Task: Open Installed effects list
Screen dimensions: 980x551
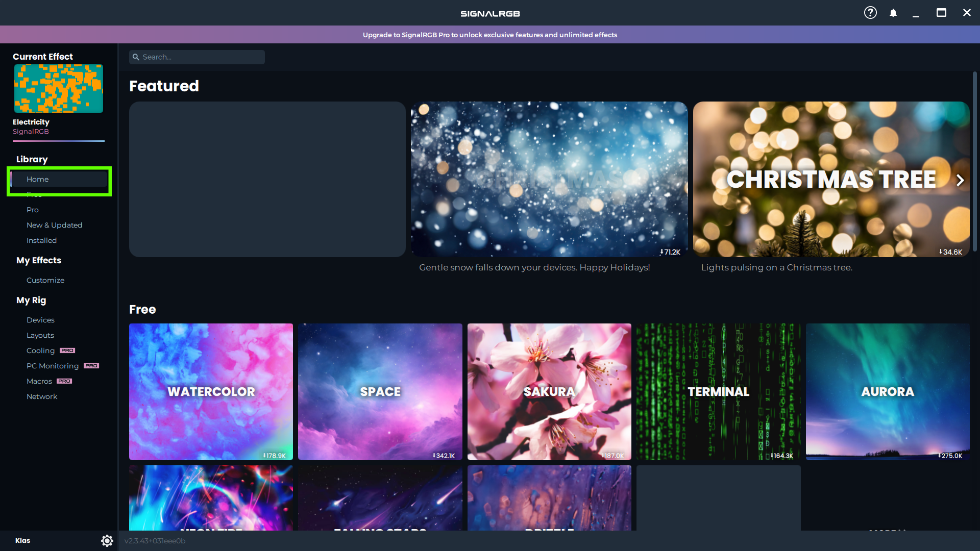Action: 41,240
